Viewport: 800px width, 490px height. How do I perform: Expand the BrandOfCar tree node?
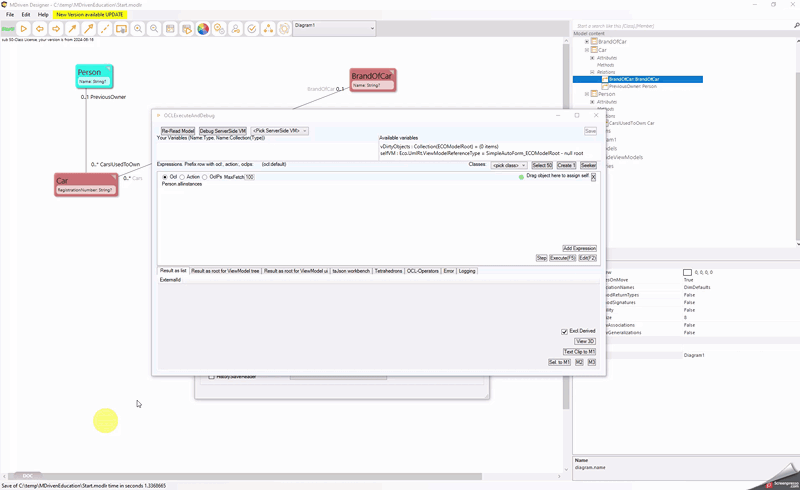pos(587,42)
